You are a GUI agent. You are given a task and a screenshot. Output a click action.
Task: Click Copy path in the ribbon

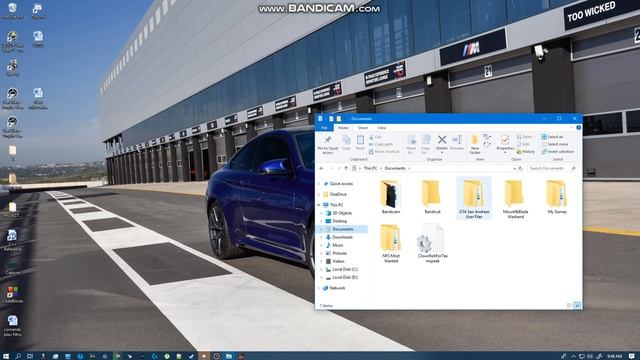coord(380,144)
